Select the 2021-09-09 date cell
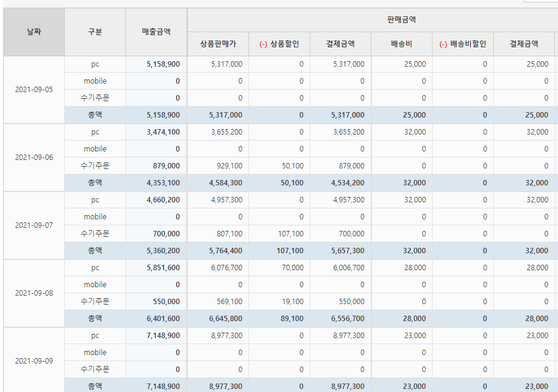The height and width of the screenshot is (392, 558). [x=34, y=361]
